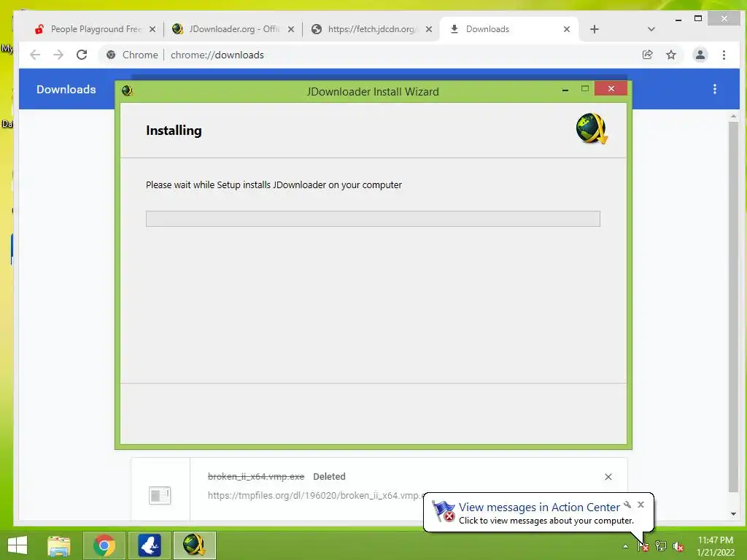Open the Windows Start menu
The image size is (747, 560).
18,545
